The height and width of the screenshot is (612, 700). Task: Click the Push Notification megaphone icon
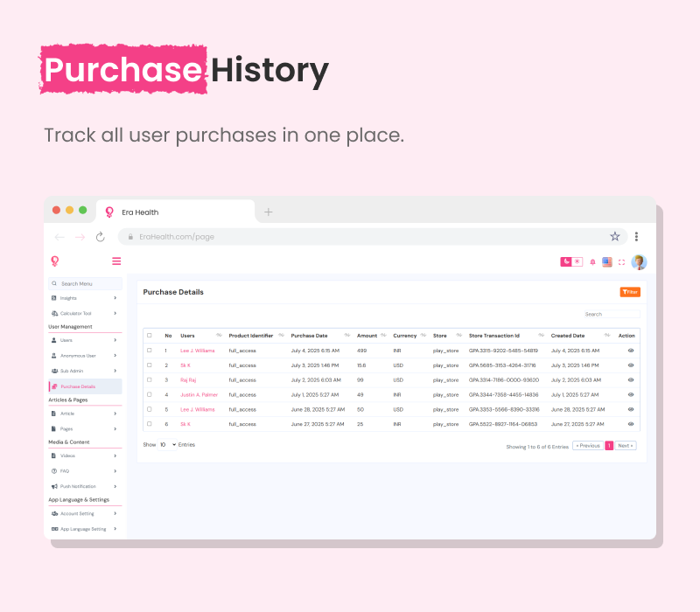(54, 486)
